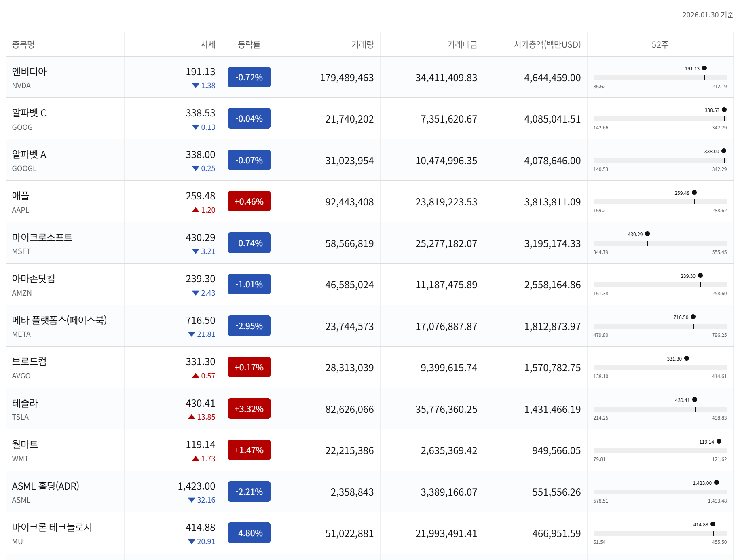Viewport: 740px width, 560px height.
Task: Click the AAPL volume 92,443,408
Action: click(x=350, y=202)
